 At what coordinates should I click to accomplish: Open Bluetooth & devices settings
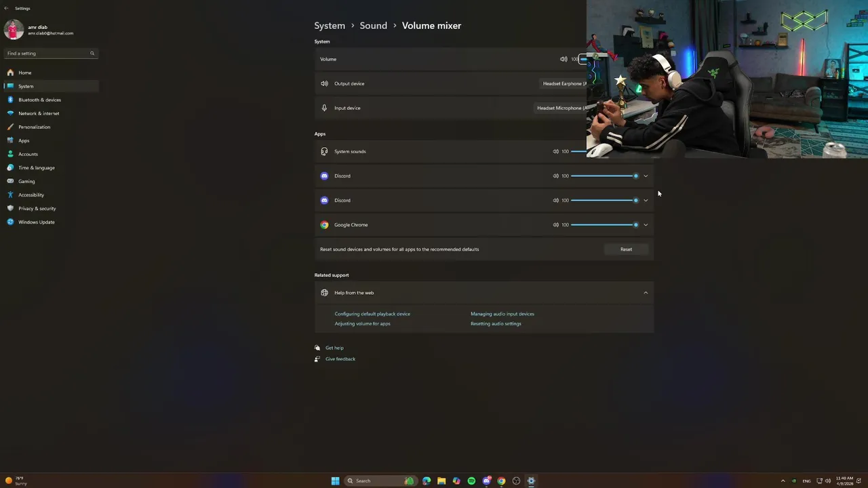[51, 100]
